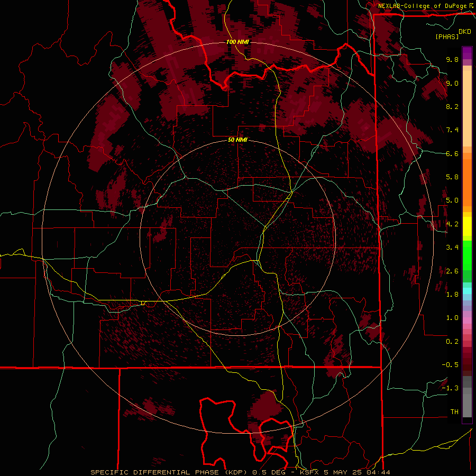476x476 pixels.
Task: Pick the cyan band of the color bar
Action: tap(467, 291)
